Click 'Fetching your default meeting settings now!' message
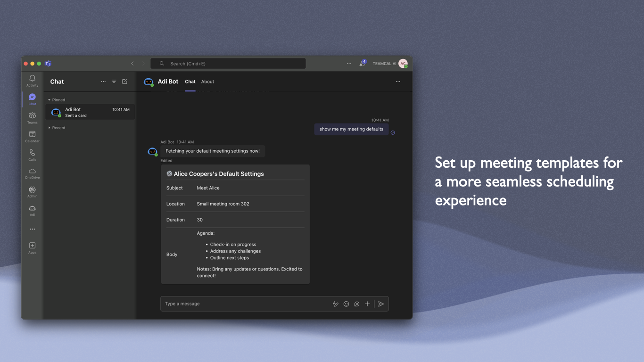Image resolution: width=644 pixels, height=362 pixels. [213, 151]
